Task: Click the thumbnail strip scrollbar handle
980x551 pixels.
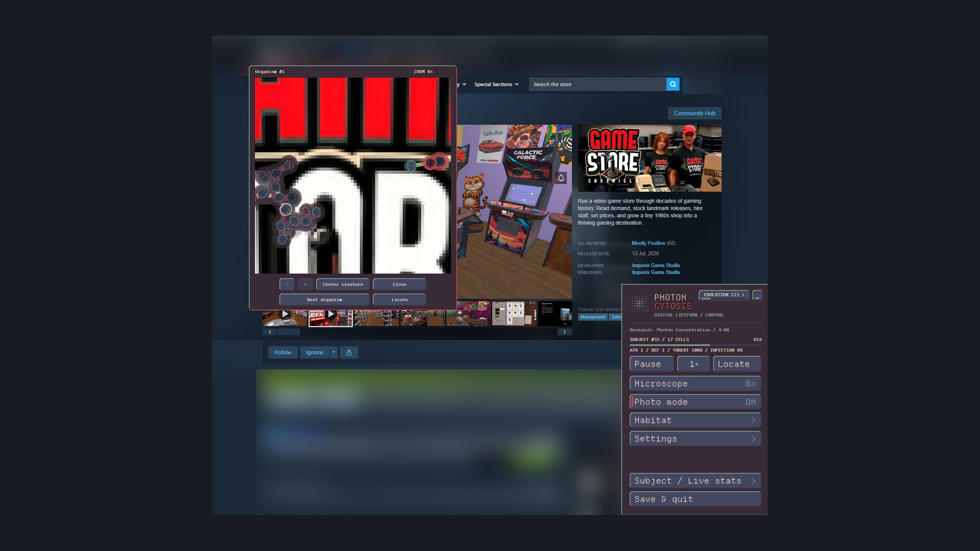Action: tap(289, 332)
